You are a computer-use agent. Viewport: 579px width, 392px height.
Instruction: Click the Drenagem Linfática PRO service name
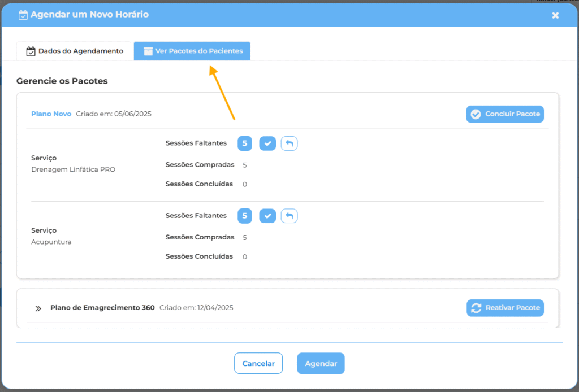(x=73, y=169)
